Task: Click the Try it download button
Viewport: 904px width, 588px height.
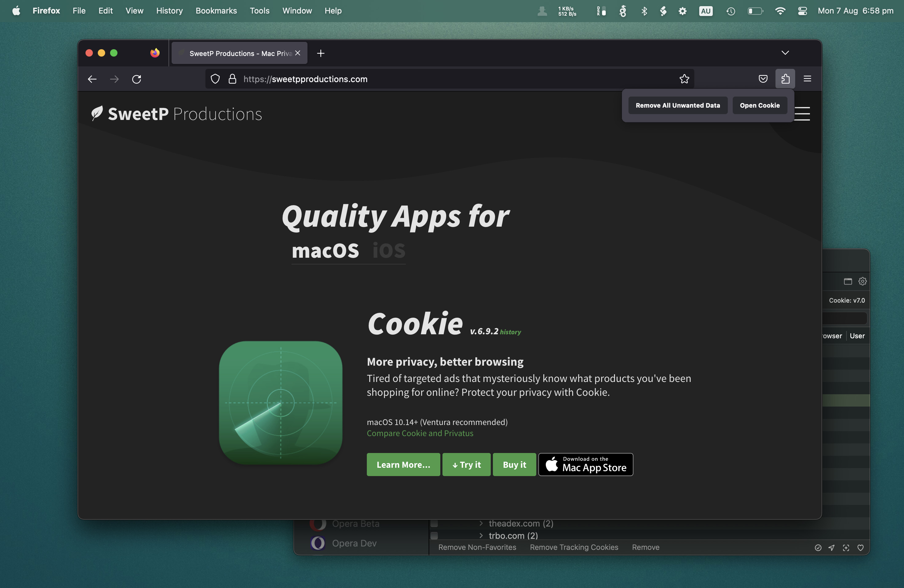Action: click(x=466, y=464)
